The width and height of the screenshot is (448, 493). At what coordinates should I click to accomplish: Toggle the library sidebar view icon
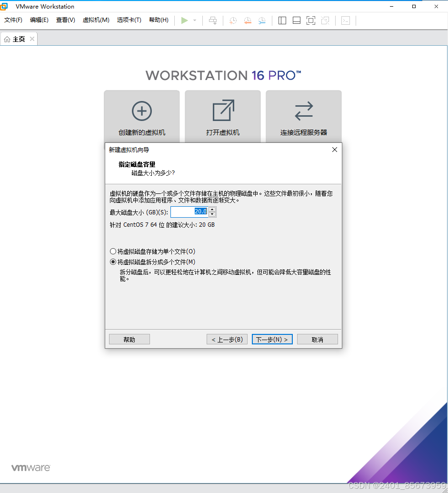(282, 20)
